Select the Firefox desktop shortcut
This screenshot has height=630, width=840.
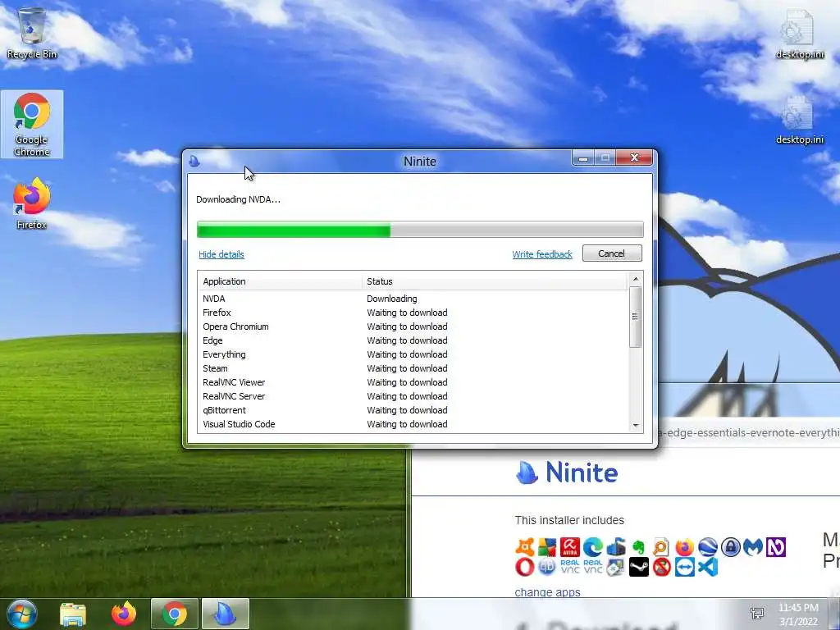tap(32, 203)
